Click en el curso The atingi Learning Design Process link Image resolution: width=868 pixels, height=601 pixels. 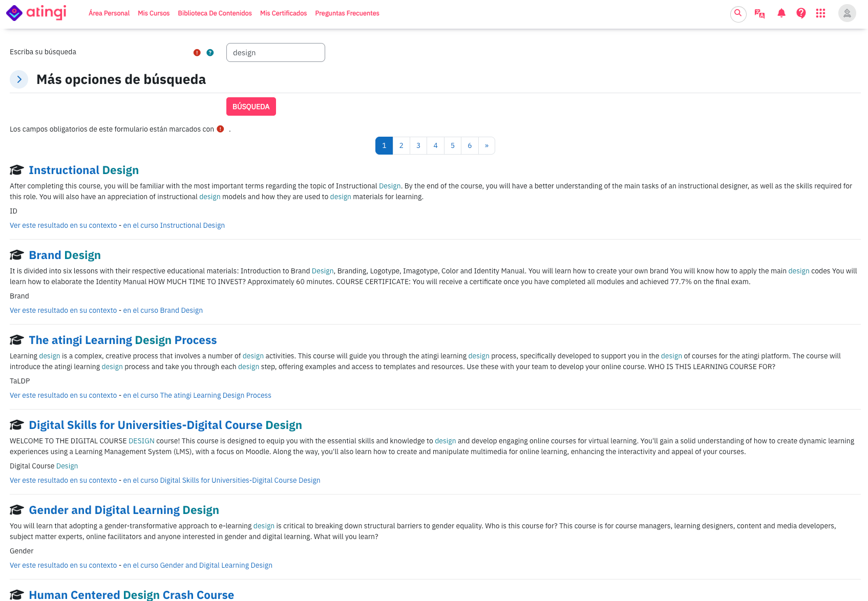point(197,395)
